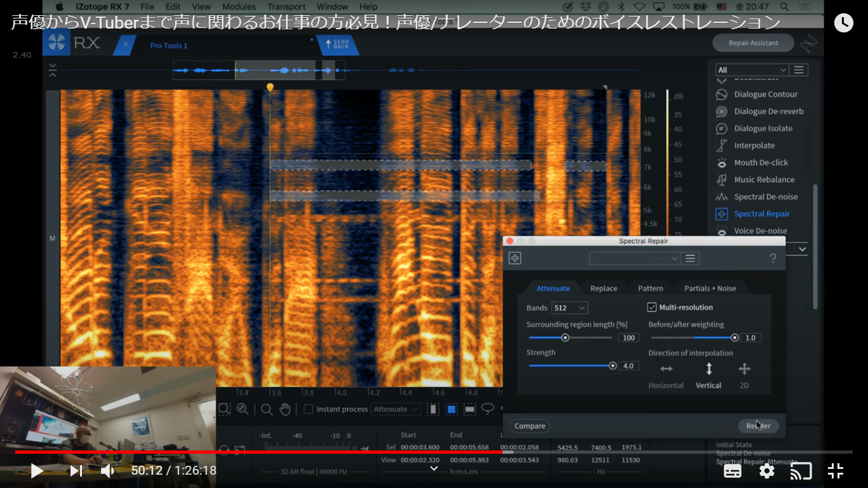The height and width of the screenshot is (488, 868).
Task: Click the orange playhead marker
Action: pyautogui.click(x=270, y=87)
